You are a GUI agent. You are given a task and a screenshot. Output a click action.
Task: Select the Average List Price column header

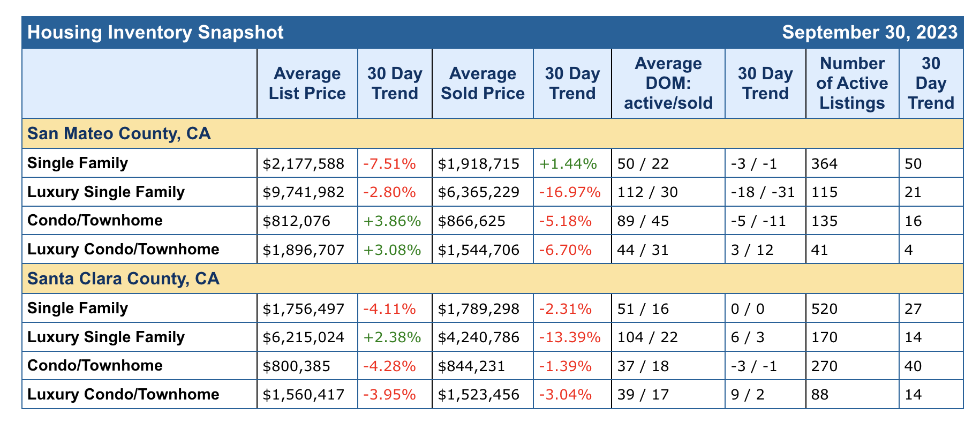[307, 84]
